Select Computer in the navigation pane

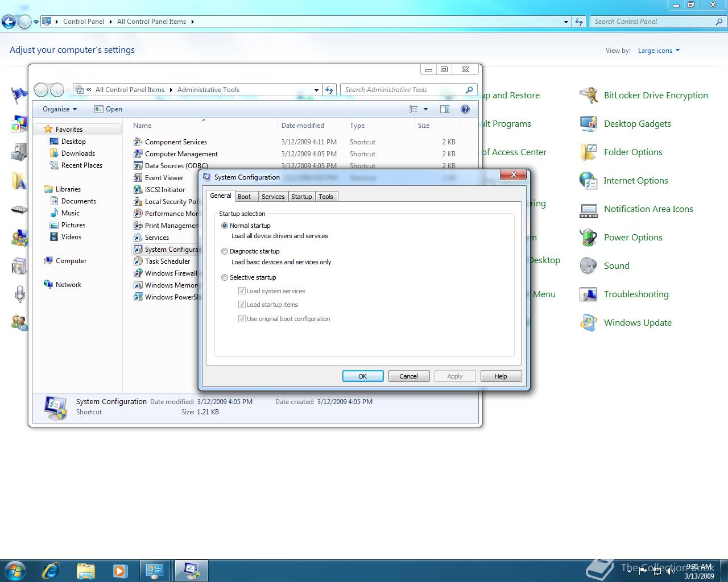coord(71,261)
